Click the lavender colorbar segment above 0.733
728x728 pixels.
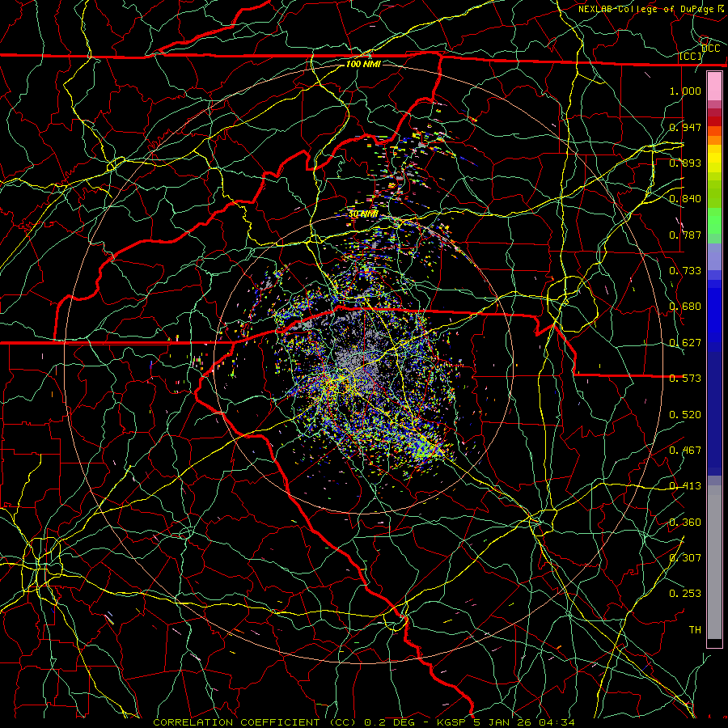point(714,256)
